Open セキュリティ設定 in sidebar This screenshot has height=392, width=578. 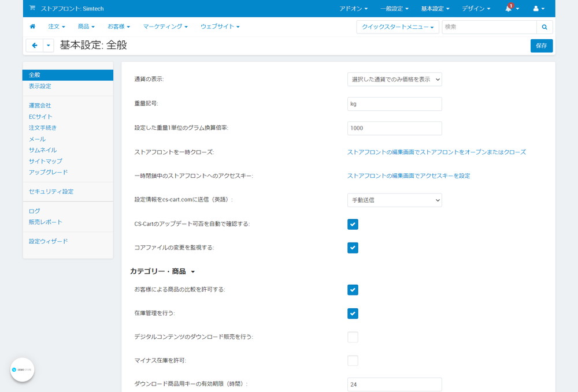tap(51, 192)
